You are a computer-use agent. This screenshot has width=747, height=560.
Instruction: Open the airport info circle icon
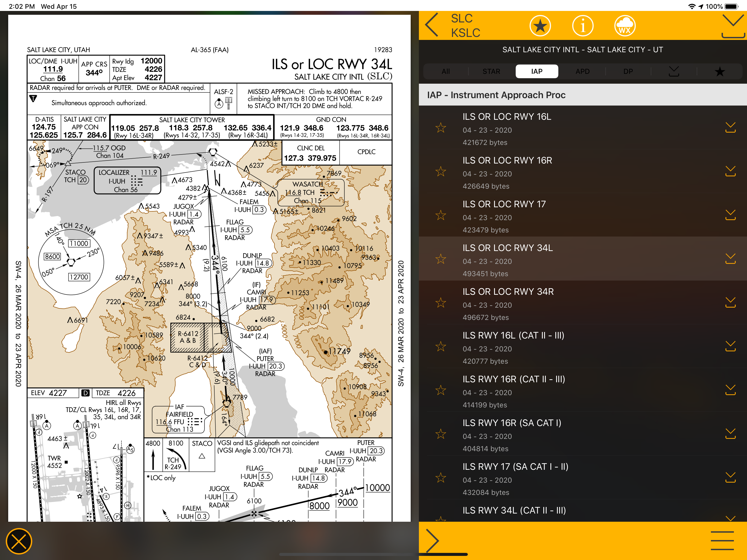click(583, 26)
